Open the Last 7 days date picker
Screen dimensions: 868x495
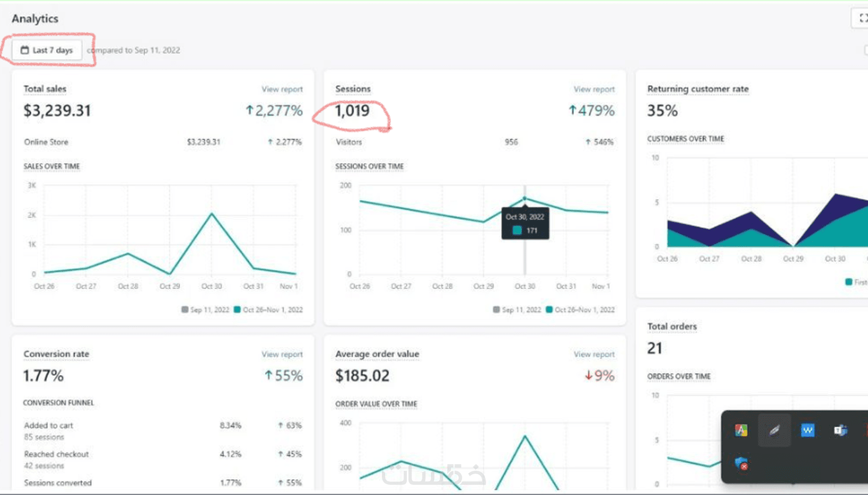pyautogui.click(x=47, y=50)
